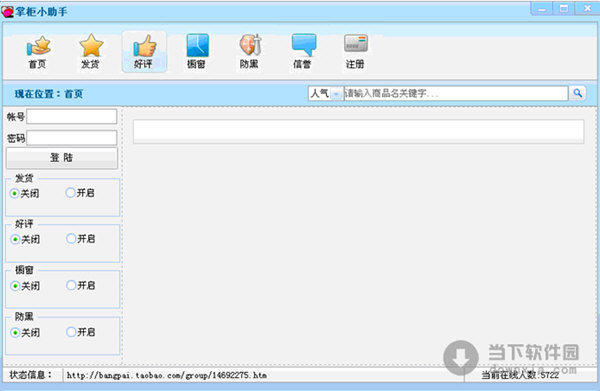The image size is (600, 391).
Task: Open the 防黑 shield toolbar icon
Action: click(250, 52)
